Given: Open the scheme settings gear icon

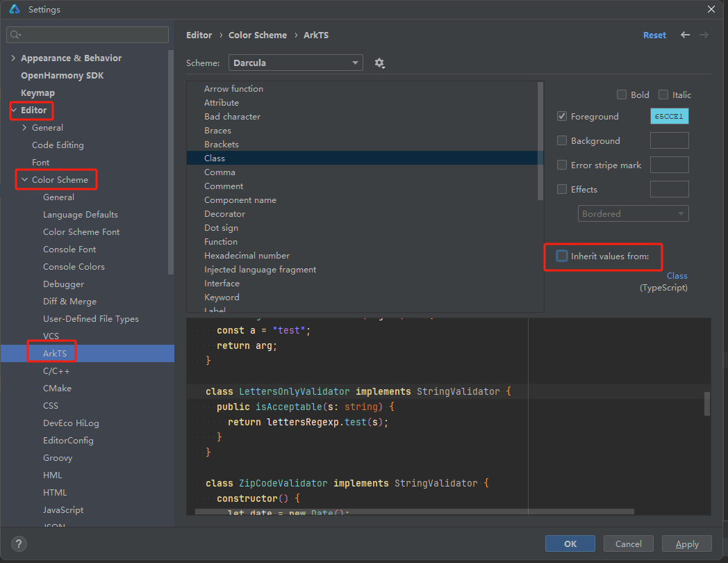Looking at the screenshot, I should tap(379, 63).
